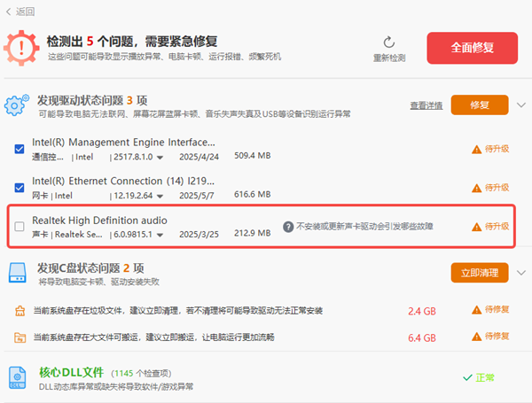This screenshot has height=403, width=532.
Task: Uncheck Intel Ethernet Connection driver checkbox
Action: point(20,188)
